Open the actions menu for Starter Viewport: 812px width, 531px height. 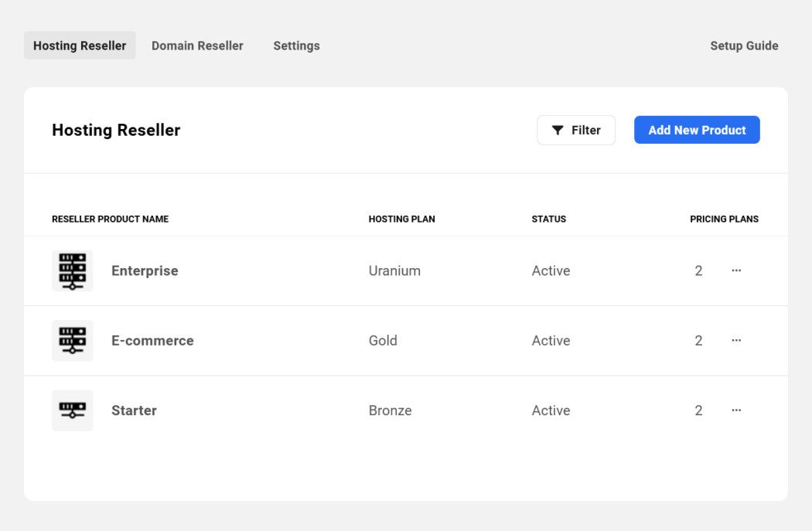735,410
